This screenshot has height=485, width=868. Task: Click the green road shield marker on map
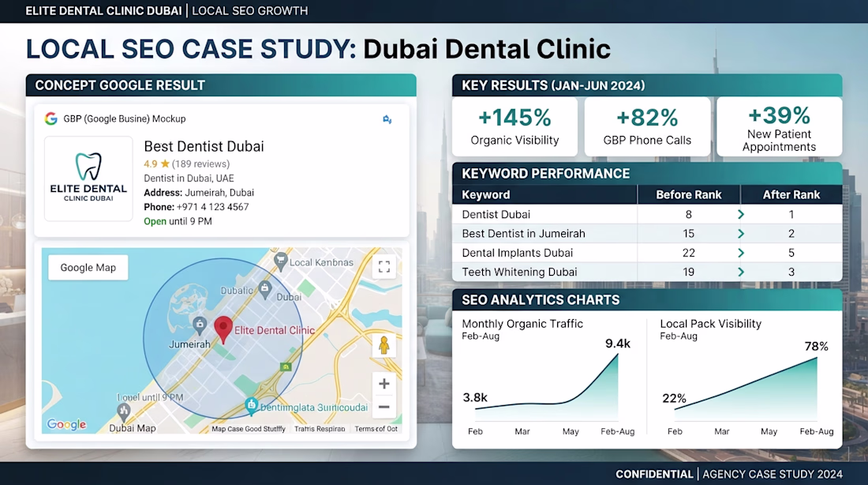pos(286,367)
